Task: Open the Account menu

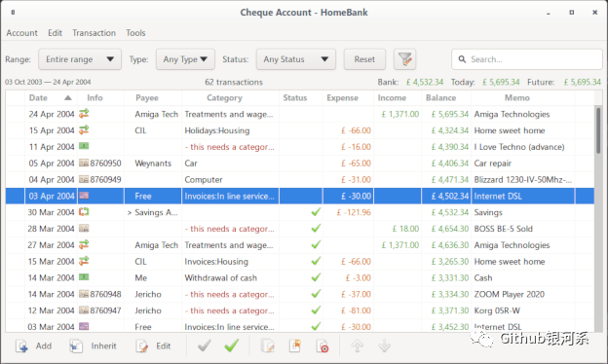Action: tap(21, 33)
